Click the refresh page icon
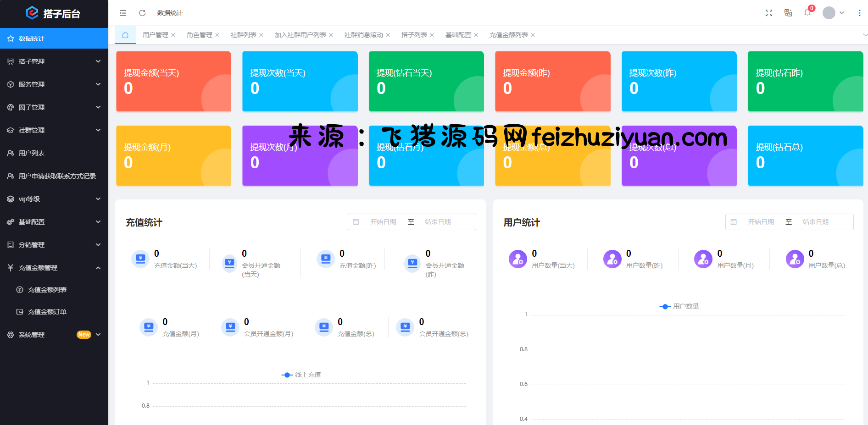The width and height of the screenshot is (868, 425). tap(142, 13)
